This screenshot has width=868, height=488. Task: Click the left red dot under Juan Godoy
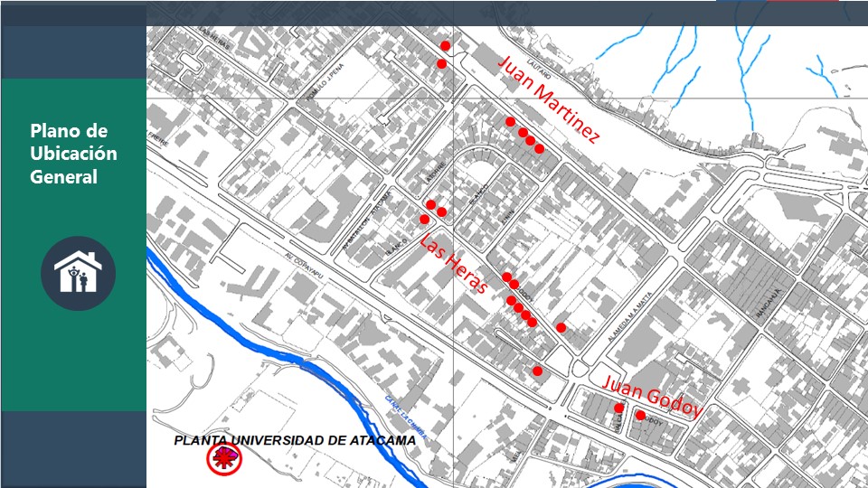618,408
